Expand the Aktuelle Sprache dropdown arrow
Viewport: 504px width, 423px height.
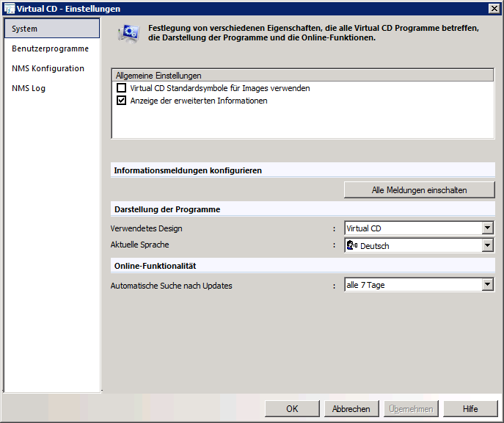click(x=487, y=245)
